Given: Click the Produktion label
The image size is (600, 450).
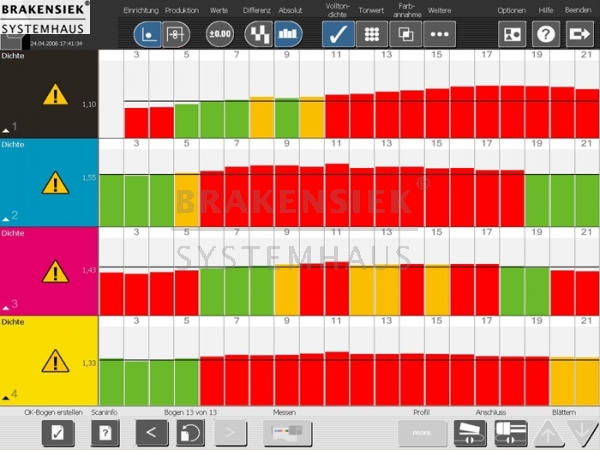Looking at the screenshot, I should click(182, 10).
